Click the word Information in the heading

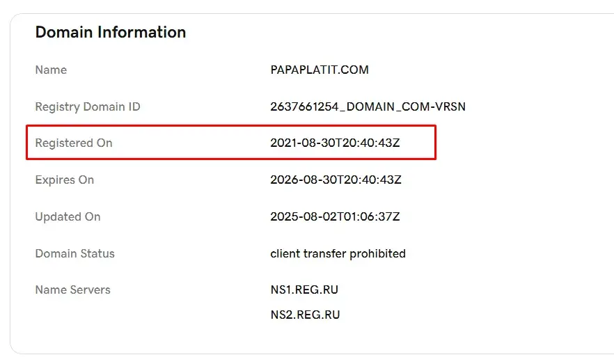coord(141,32)
